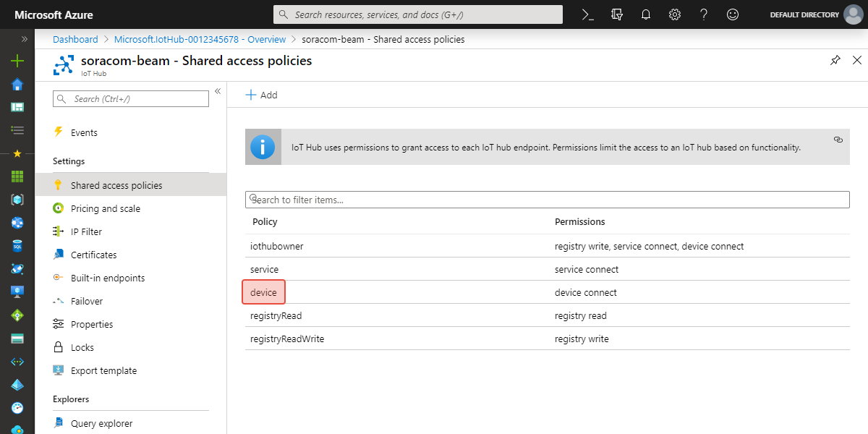The width and height of the screenshot is (868, 434).
Task: Open directory and subscription filter icon
Action: tap(617, 14)
